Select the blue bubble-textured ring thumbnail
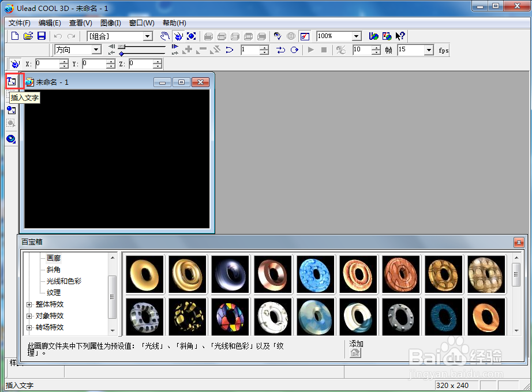532x392 pixels. click(316, 274)
